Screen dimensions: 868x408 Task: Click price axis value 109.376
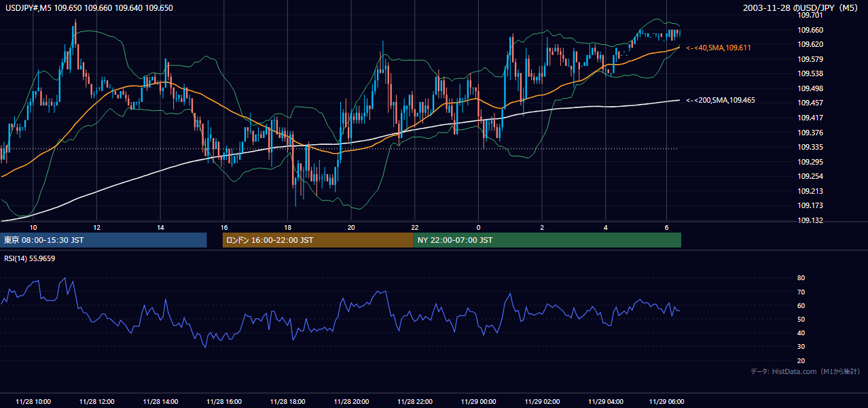(x=811, y=133)
